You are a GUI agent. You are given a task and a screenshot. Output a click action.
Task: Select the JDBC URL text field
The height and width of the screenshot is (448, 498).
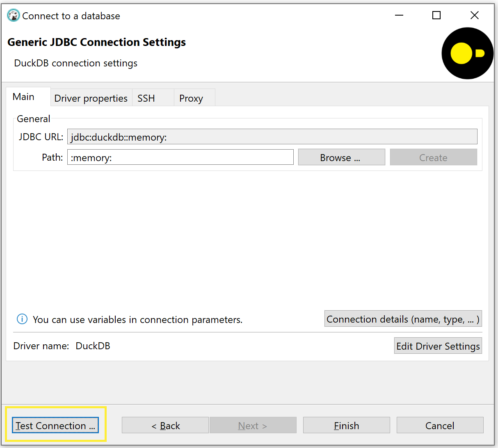[272, 136]
